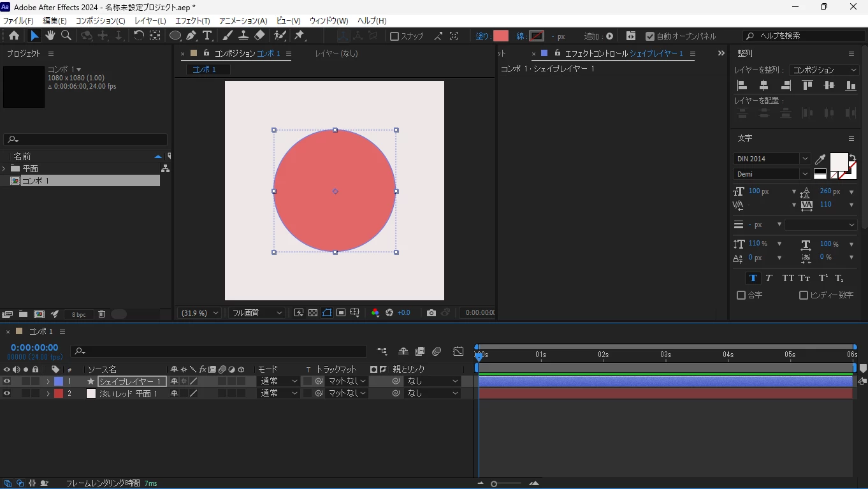Select the Clone Stamp tool
Image resolution: width=868 pixels, height=489 pixels.
pos(243,36)
